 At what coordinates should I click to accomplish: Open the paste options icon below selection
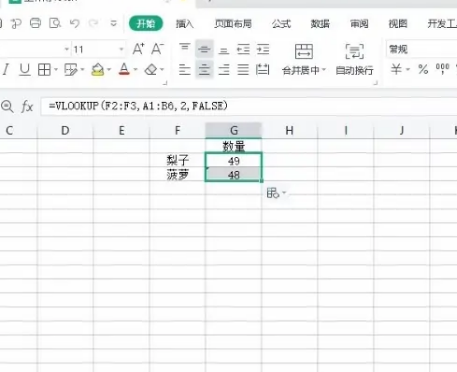coord(276,193)
